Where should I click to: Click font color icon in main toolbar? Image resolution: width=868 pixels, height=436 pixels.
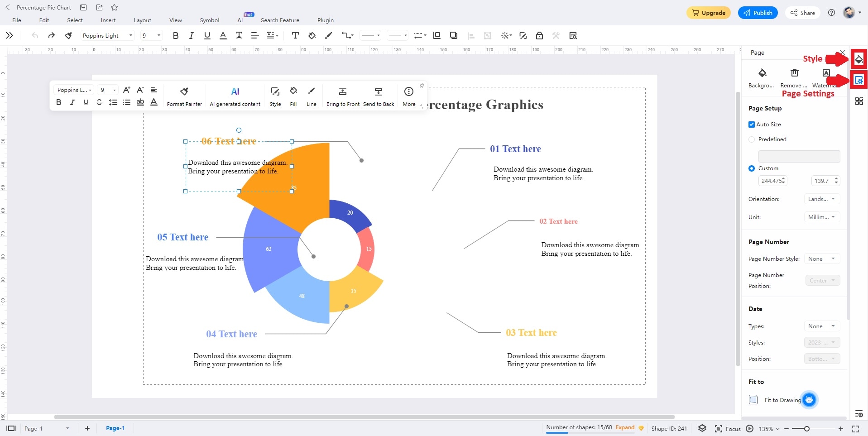point(223,35)
